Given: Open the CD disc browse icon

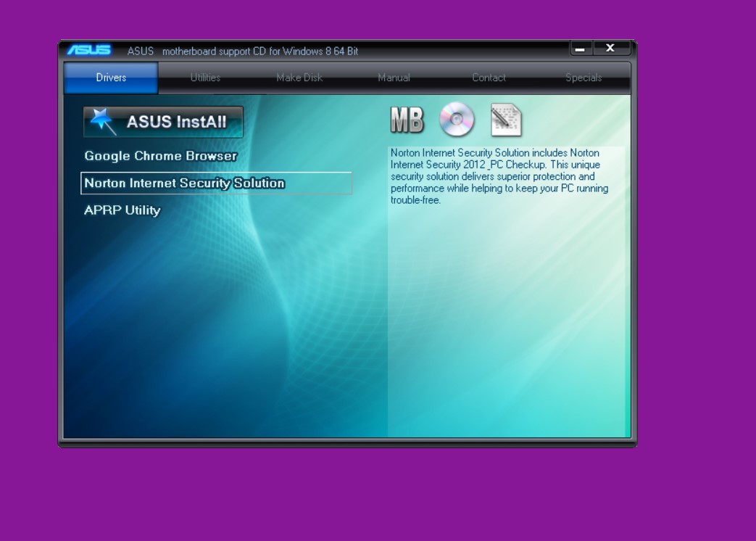Looking at the screenshot, I should click(x=457, y=120).
